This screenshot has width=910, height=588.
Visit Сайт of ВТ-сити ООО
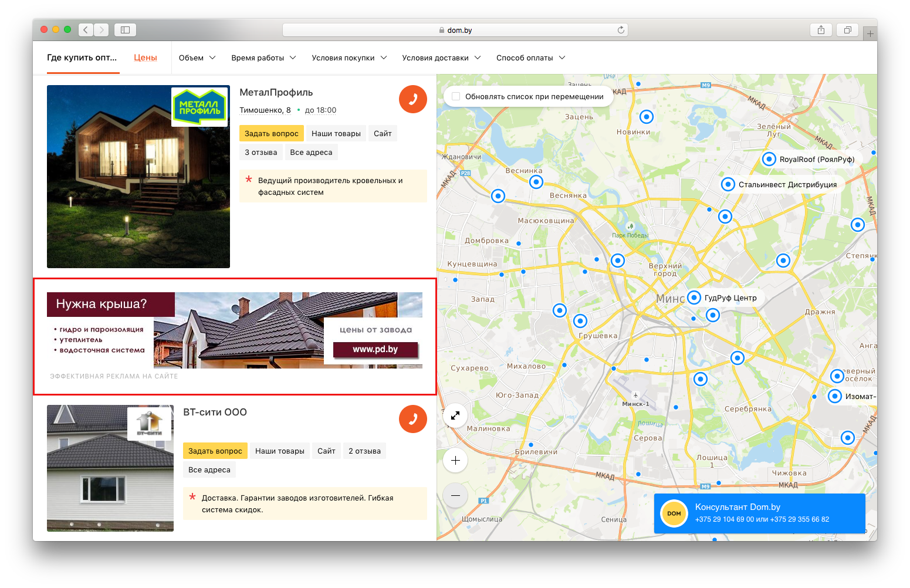coord(326,451)
